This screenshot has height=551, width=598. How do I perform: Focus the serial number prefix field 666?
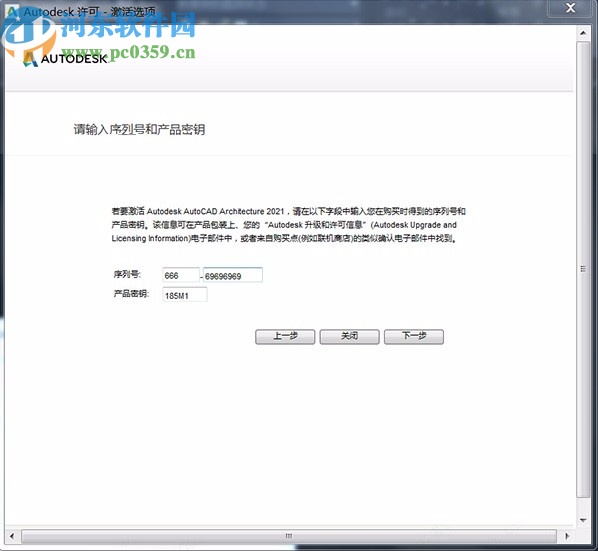181,275
